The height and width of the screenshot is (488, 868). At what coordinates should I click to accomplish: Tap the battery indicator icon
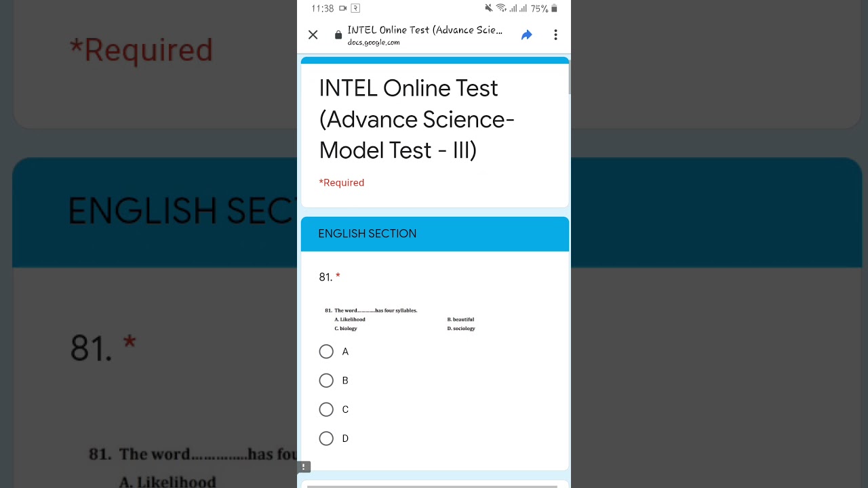click(x=554, y=8)
